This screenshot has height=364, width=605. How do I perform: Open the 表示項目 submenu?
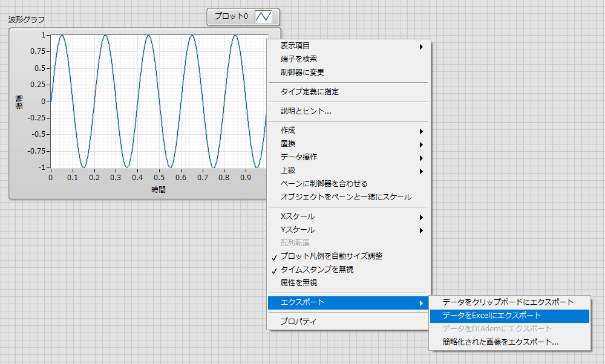click(x=348, y=46)
